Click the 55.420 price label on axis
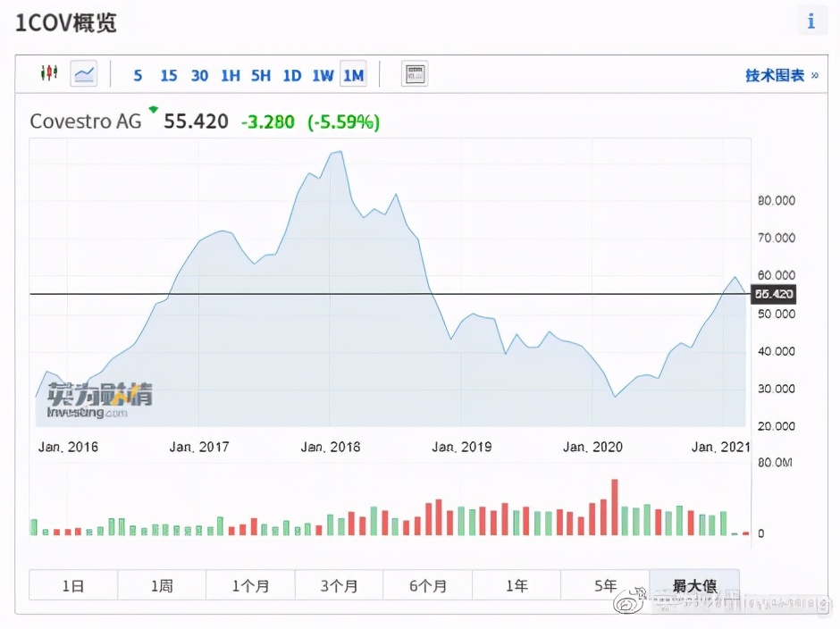This screenshot has height=629, width=840. click(x=773, y=294)
